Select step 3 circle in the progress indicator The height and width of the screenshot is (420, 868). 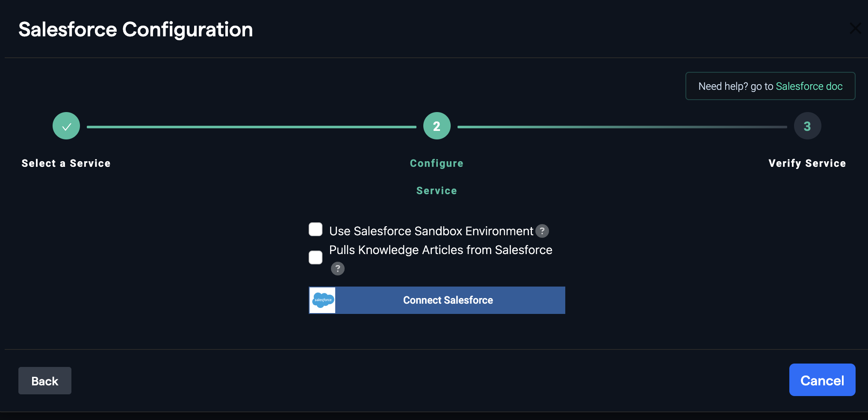[807, 126]
